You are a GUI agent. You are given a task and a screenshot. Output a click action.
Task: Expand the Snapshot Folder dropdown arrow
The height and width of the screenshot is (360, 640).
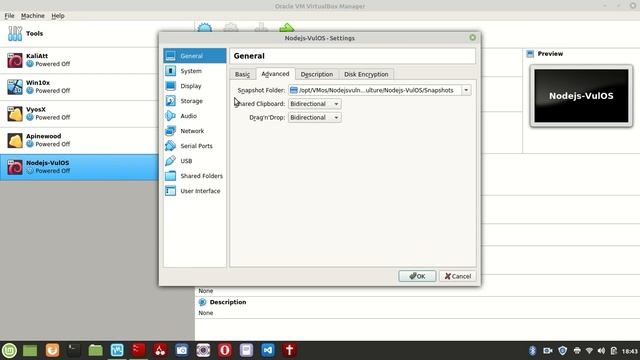coord(466,90)
